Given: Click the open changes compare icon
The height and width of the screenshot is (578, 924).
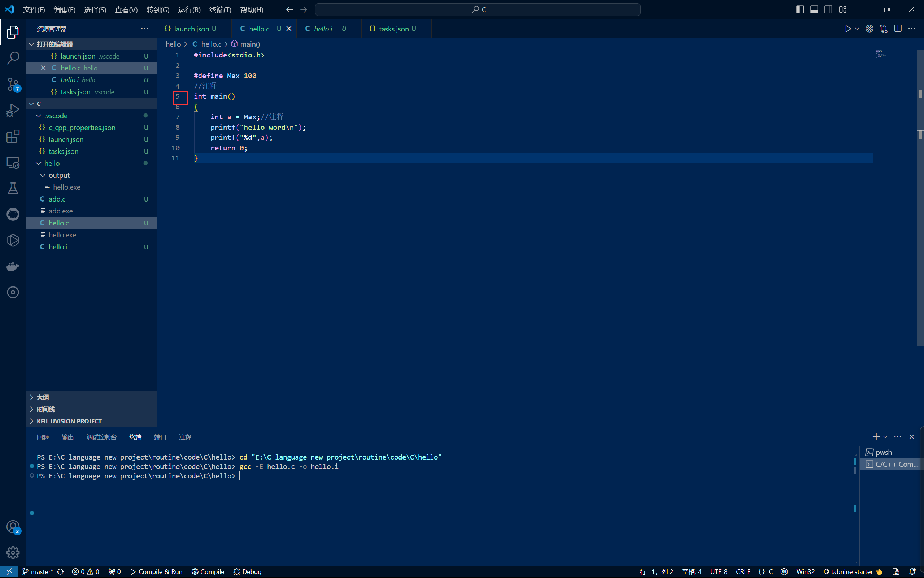Looking at the screenshot, I should coord(884,29).
